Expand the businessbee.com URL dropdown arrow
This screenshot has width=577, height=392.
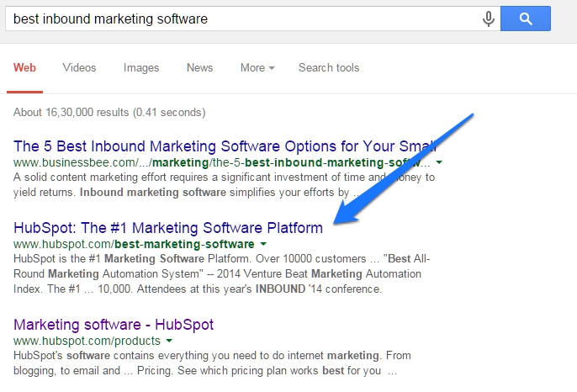click(439, 162)
